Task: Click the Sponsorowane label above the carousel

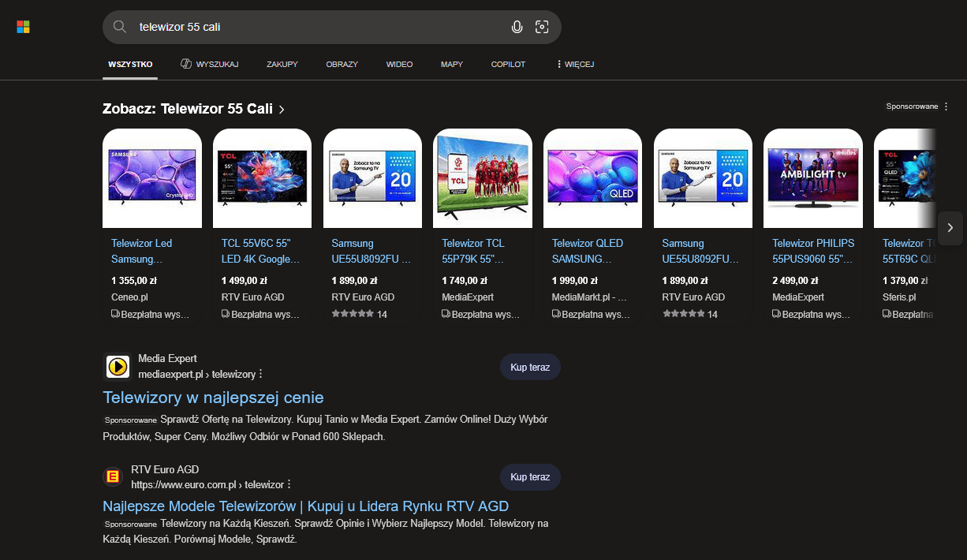Action: (x=912, y=106)
